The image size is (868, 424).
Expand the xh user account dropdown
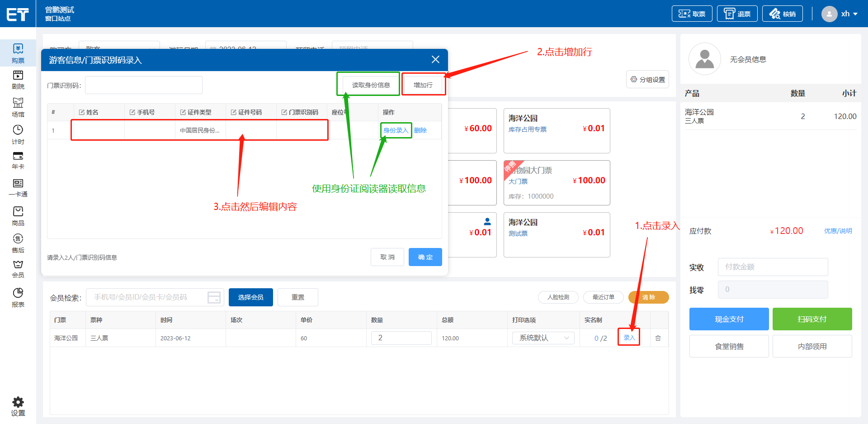[840, 14]
